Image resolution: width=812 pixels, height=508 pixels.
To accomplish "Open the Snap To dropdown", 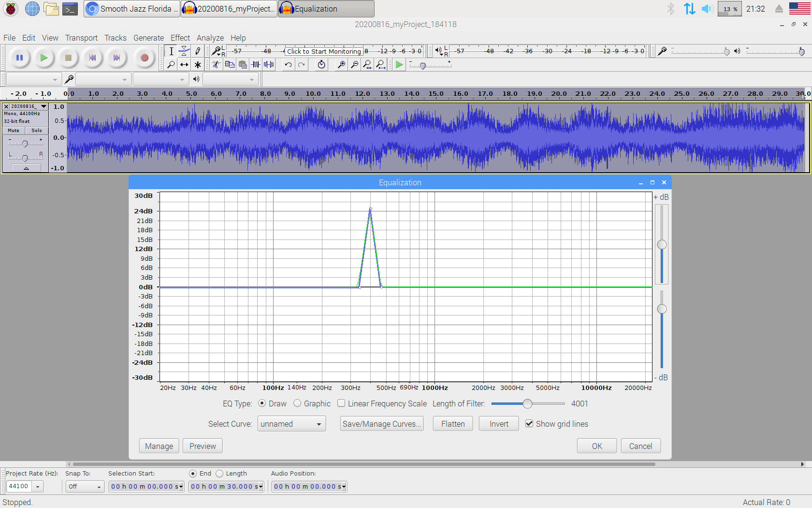I will 85,486.
